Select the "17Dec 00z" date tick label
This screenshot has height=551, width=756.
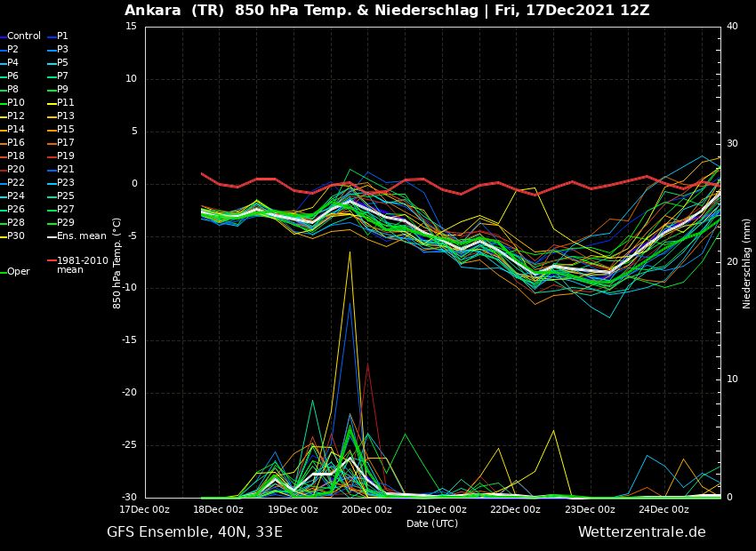145,509
